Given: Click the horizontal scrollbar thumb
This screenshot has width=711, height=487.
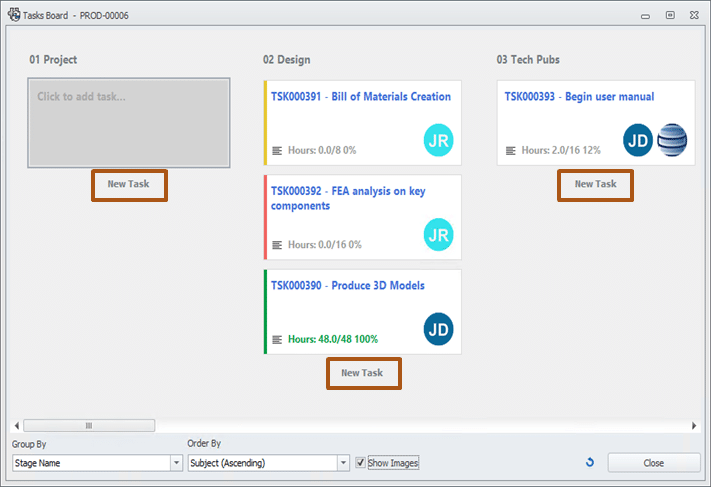Looking at the screenshot, I should (88, 426).
